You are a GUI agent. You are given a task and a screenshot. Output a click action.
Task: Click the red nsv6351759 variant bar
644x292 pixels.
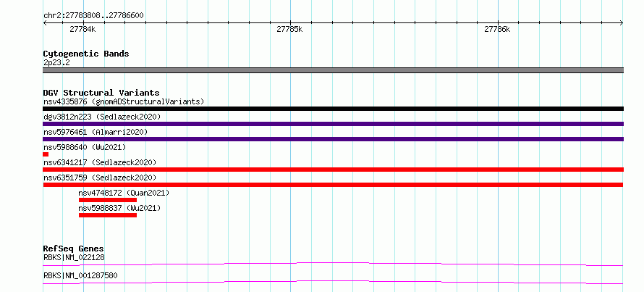click(333, 185)
